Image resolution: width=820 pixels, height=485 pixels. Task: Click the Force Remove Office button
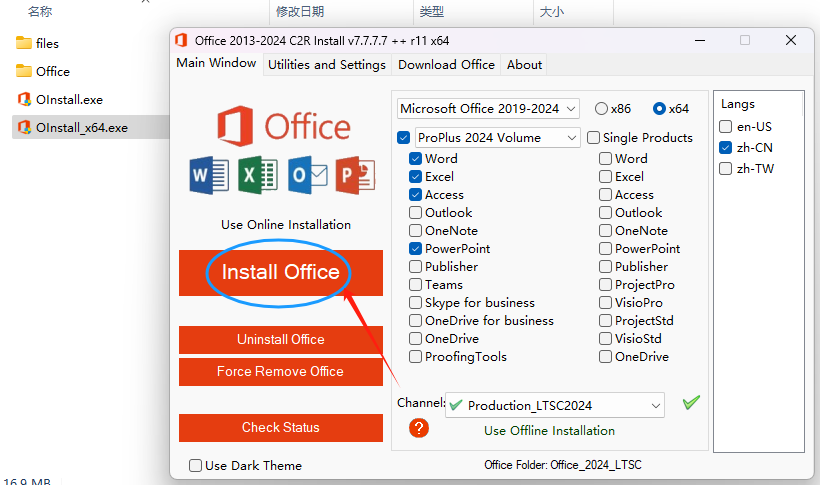pyautogui.click(x=281, y=371)
